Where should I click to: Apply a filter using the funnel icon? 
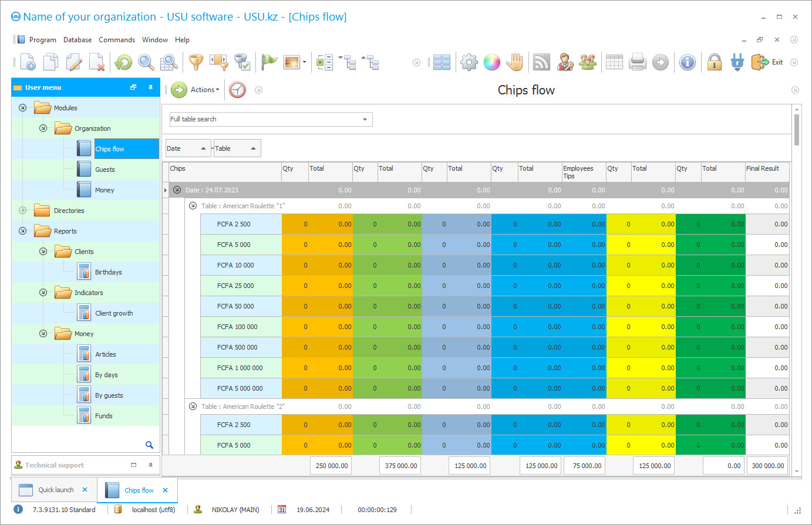pos(196,62)
